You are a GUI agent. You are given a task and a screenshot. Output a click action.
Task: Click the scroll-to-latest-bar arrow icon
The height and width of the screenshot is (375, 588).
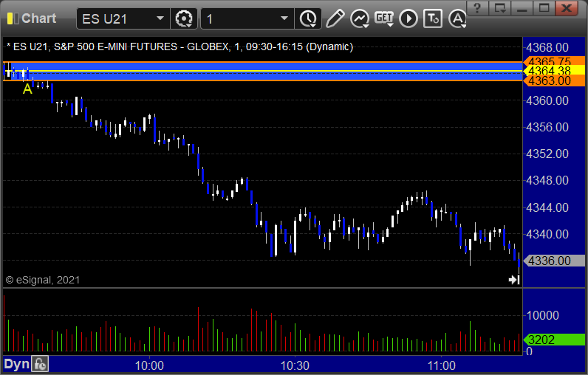tap(513, 280)
